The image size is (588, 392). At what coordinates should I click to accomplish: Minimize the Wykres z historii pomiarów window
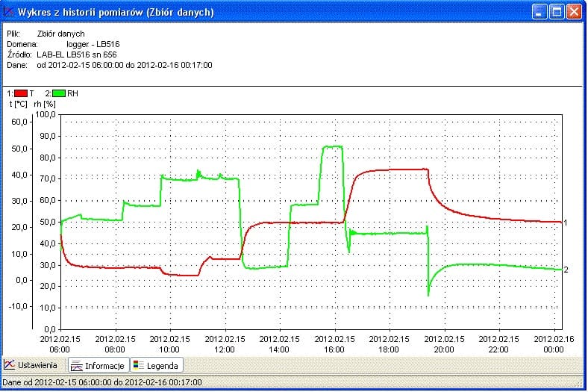(539, 12)
